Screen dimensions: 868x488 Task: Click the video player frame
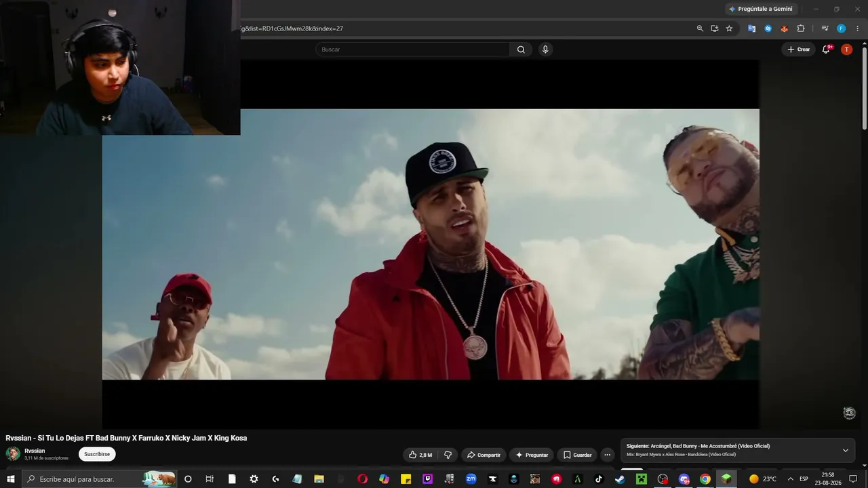(x=431, y=244)
